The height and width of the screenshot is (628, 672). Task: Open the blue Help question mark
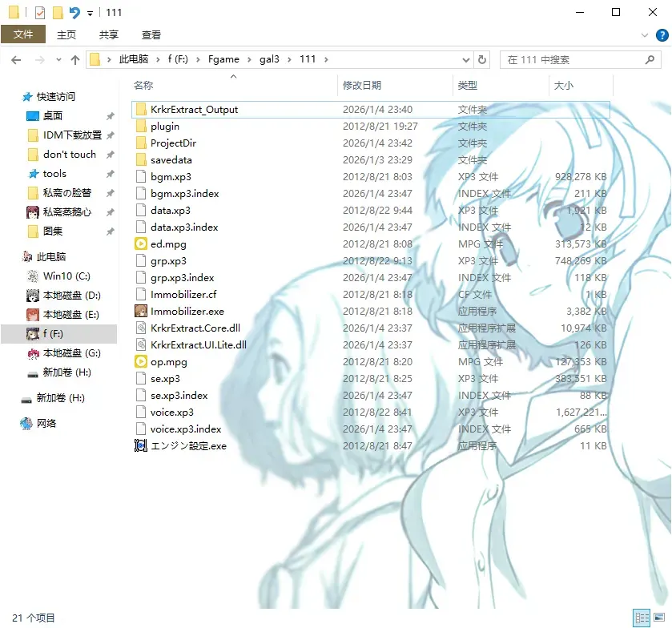pyautogui.click(x=662, y=35)
